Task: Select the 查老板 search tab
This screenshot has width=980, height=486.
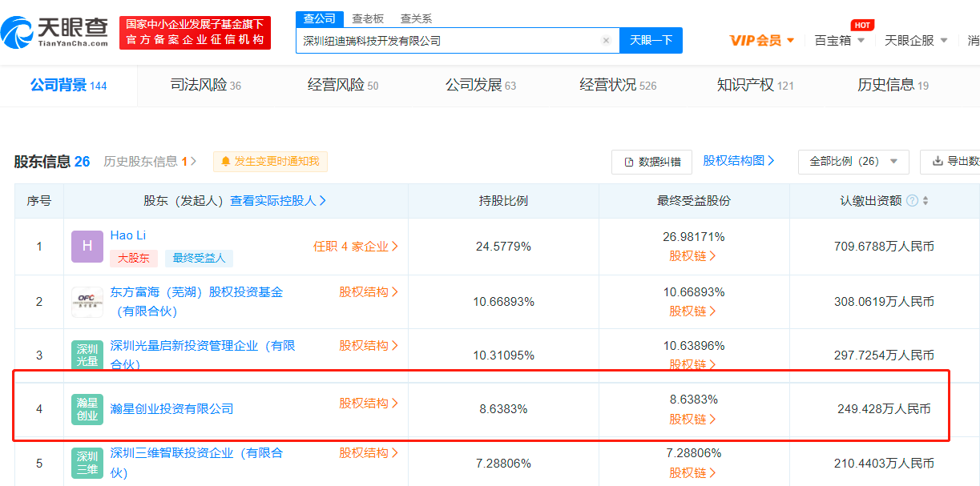Action: click(x=368, y=18)
